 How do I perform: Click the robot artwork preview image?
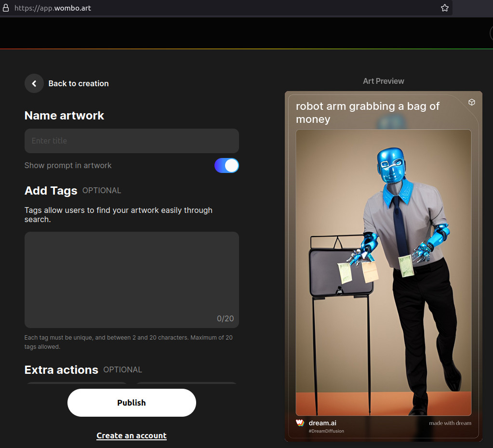(383, 272)
